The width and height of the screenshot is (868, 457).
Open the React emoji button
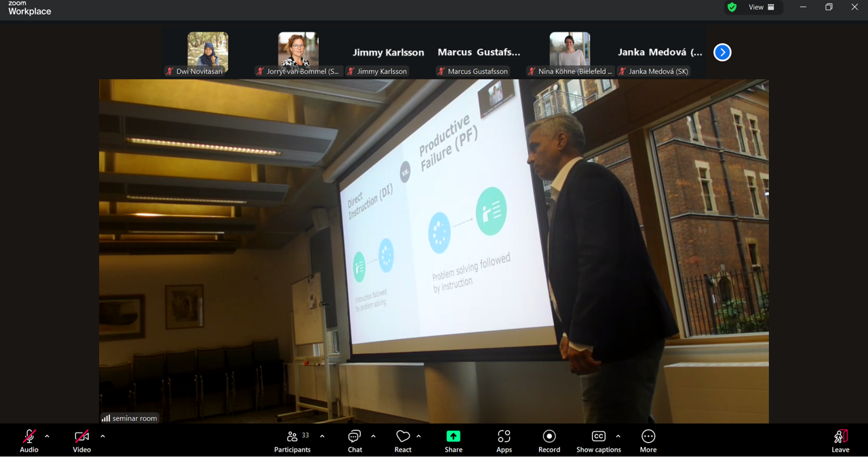coord(403,440)
